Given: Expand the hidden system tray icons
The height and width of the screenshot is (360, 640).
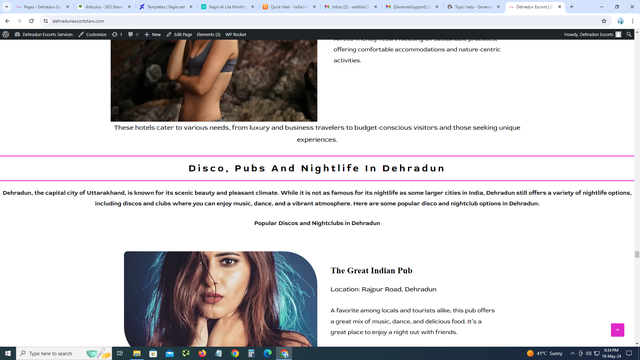Looking at the screenshot, I should 572,353.
